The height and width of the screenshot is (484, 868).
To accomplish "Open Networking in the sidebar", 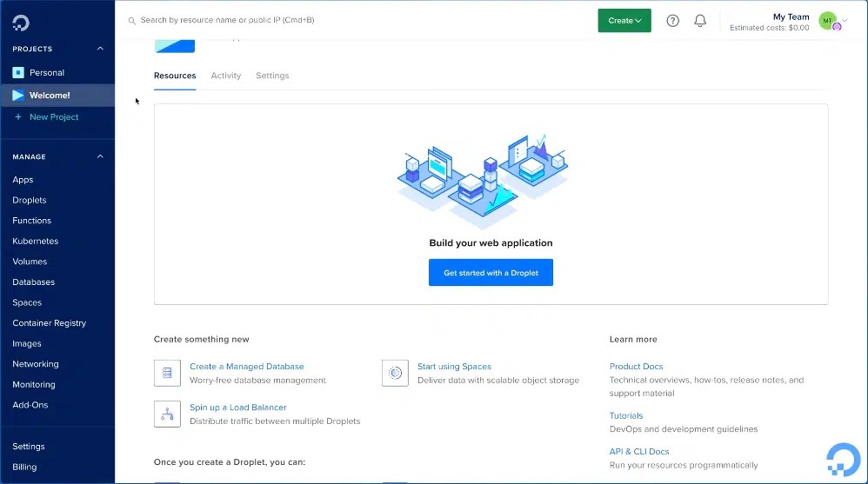I will (36, 364).
